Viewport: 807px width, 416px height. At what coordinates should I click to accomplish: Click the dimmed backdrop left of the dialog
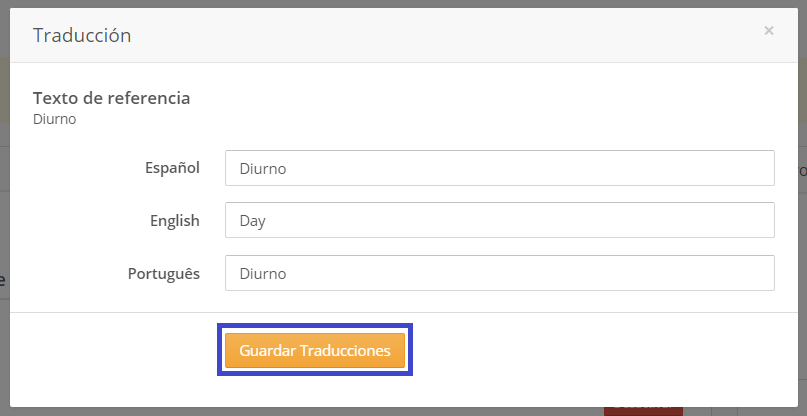coord(5,206)
